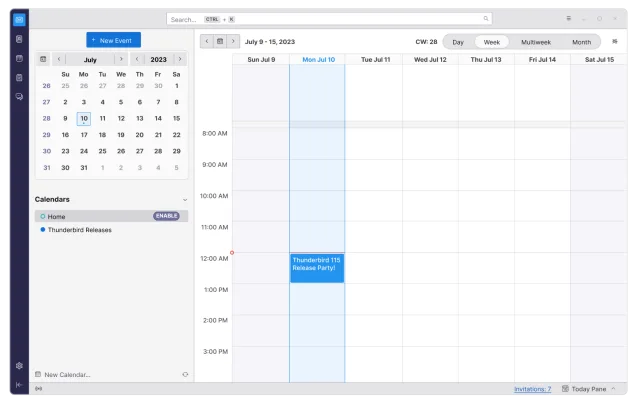
Task: Synchronize calendars with refresh icon
Action: (x=185, y=374)
